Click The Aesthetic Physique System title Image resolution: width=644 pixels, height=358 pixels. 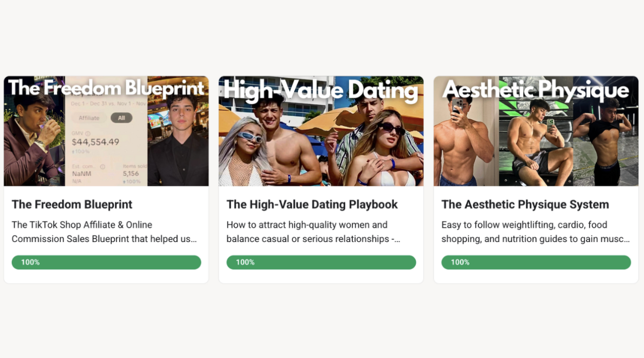(x=525, y=204)
